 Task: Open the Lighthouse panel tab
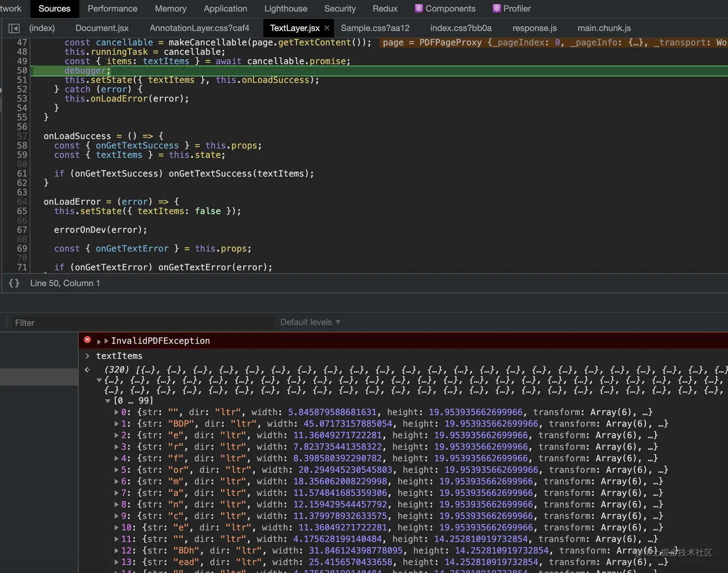pyautogui.click(x=286, y=9)
